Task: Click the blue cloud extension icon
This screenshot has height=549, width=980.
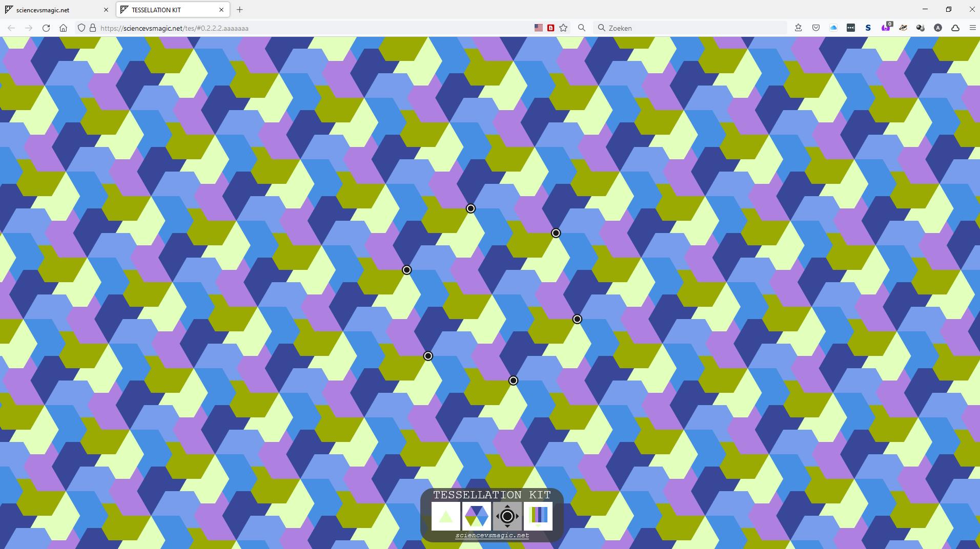Action: 833,28
